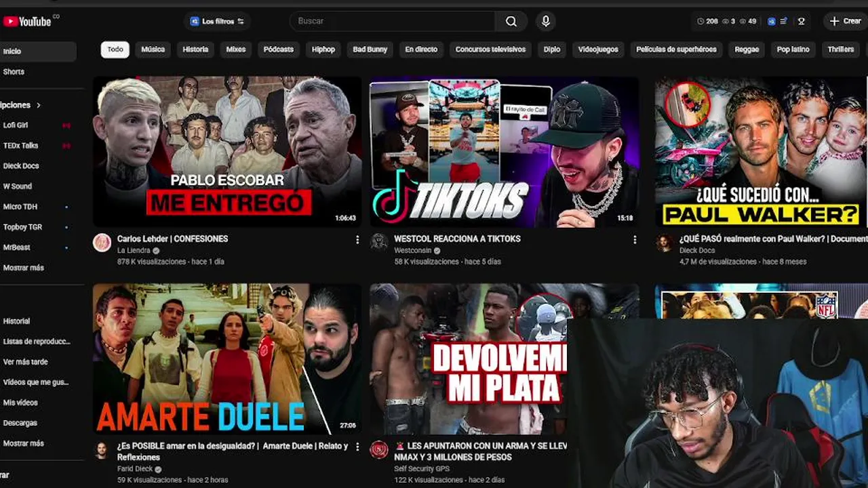Screen dimensions: 868x488
Task: Select the Hiphop filter chip
Action: [323, 49]
